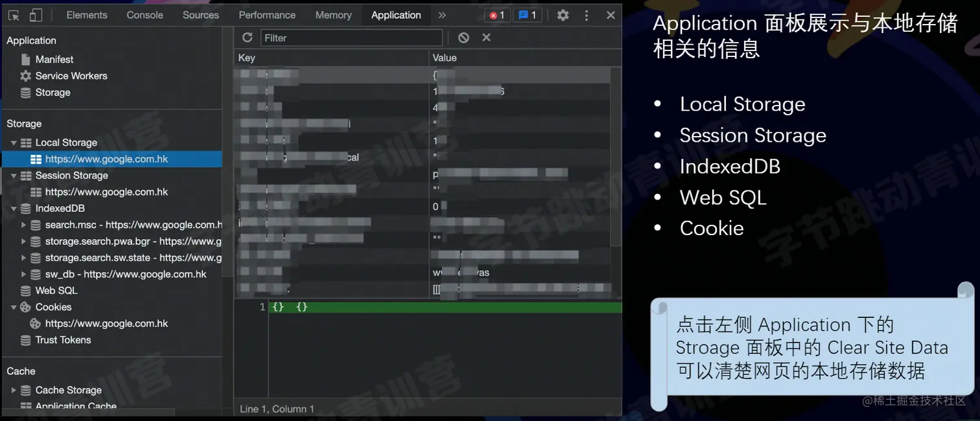Select Local Storage label in sidebar
This screenshot has height=421, width=980.
point(66,142)
